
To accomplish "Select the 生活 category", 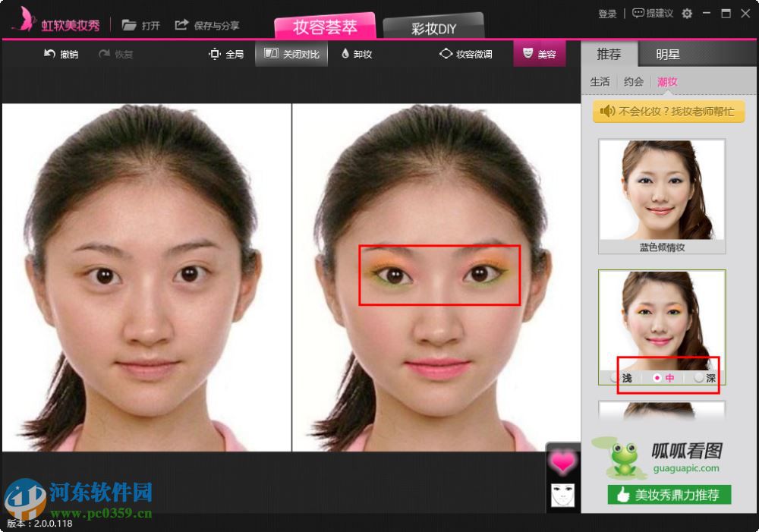I will [600, 81].
